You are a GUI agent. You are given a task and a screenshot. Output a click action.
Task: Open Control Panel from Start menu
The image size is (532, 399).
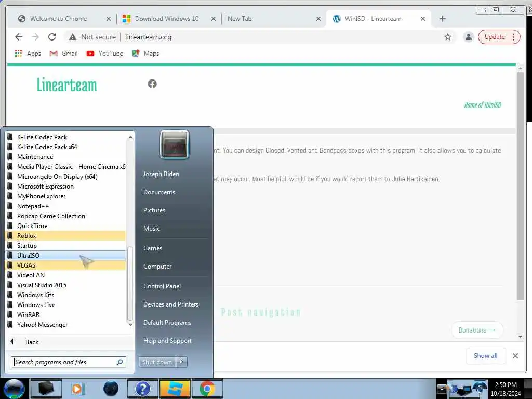[x=162, y=286]
